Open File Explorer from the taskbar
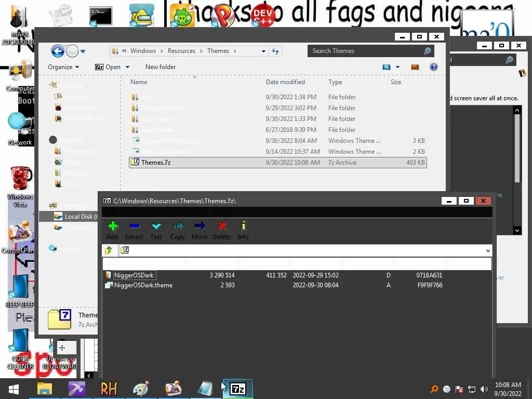This screenshot has width=532, height=399. pyautogui.click(x=45, y=389)
